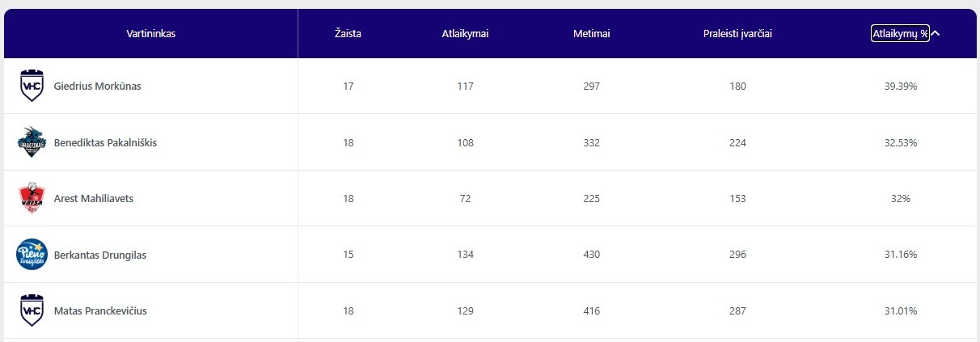
Task: Sort table by Atlaikymų % header
Action: (899, 34)
